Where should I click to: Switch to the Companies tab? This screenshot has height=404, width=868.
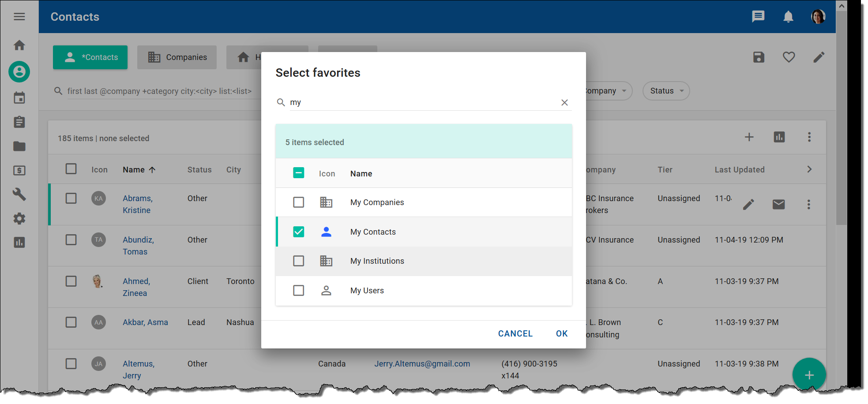[x=177, y=57]
